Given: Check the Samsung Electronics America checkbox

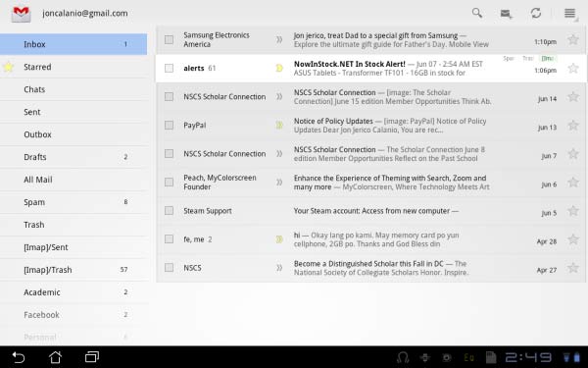Looking at the screenshot, I should 170,39.
